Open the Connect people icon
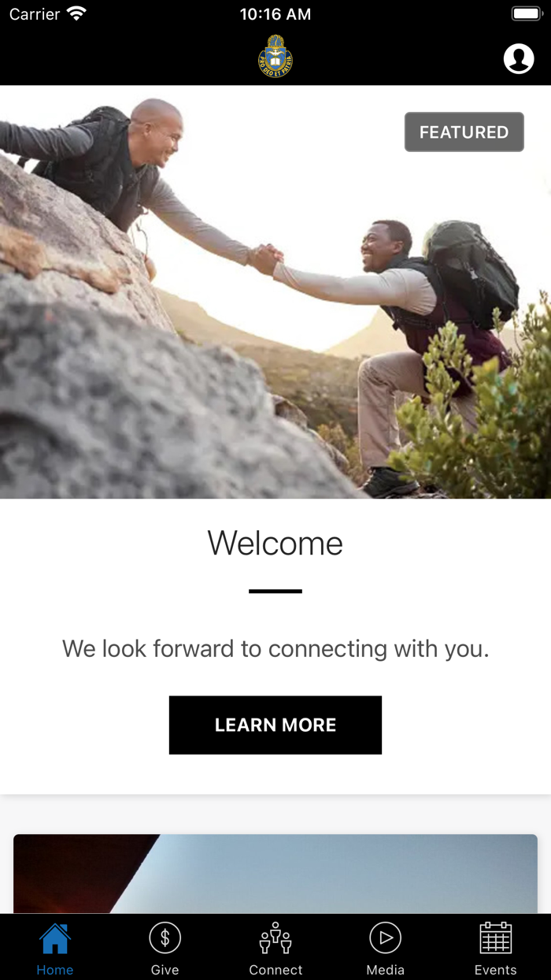This screenshot has height=980, width=551. click(275, 938)
